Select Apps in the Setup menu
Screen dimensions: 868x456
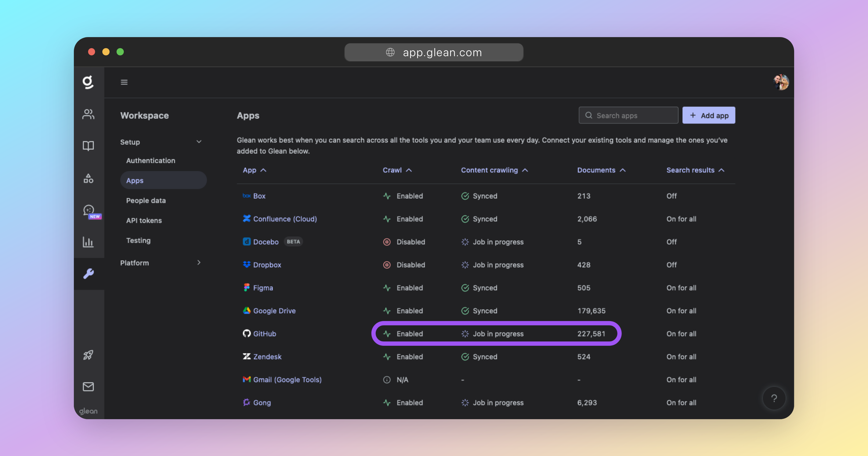pyautogui.click(x=135, y=180)
